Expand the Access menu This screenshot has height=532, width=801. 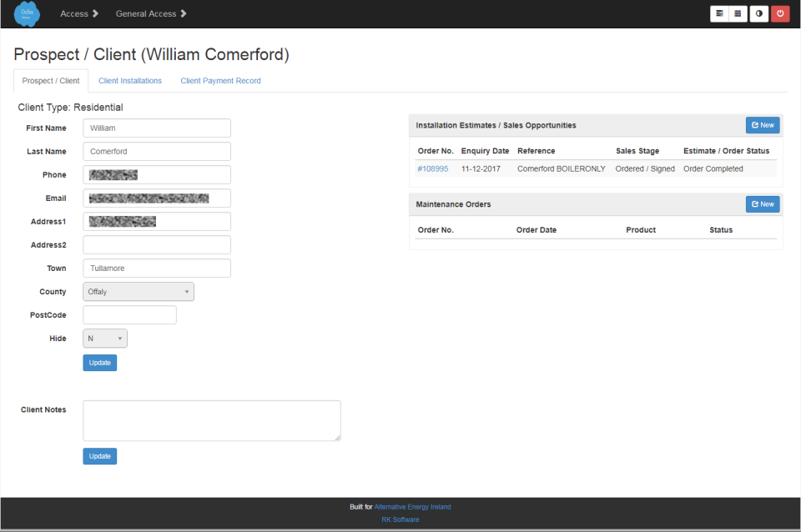79,14
